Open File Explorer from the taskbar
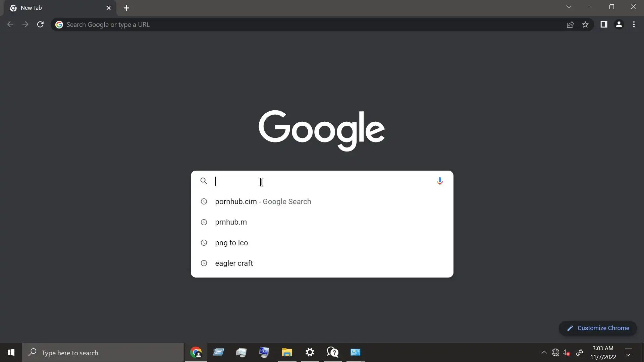This screenshot has width=644, height=362. click(x=287, y=352)
